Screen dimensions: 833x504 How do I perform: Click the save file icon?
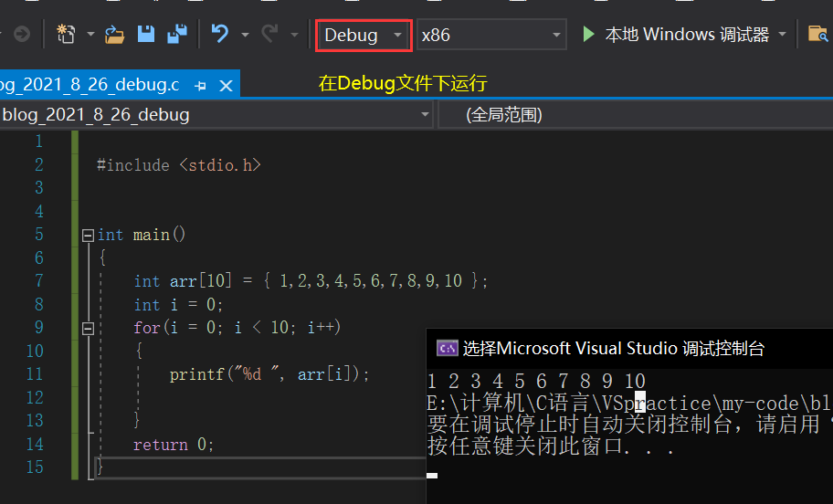[146, 34]
